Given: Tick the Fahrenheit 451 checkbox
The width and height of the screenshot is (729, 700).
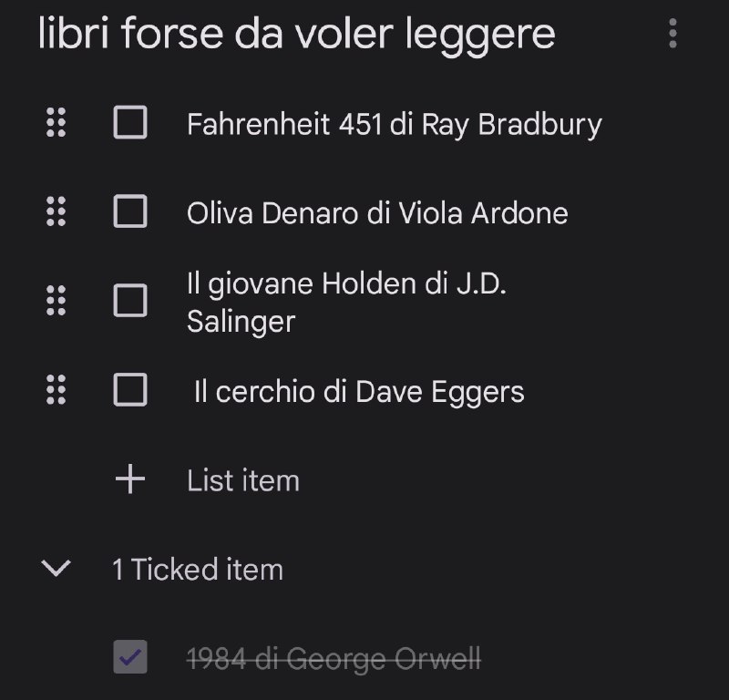Looking at the screenshot, I should [130, 122].
